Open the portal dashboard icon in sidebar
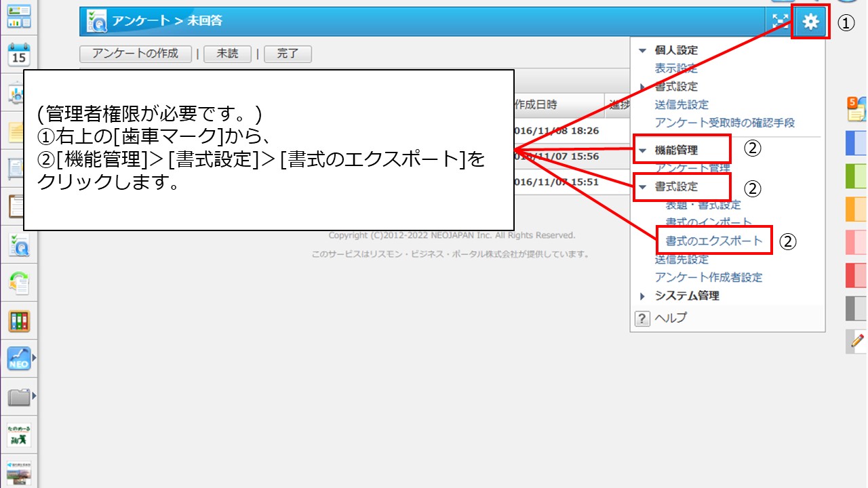 coord(19,16)
